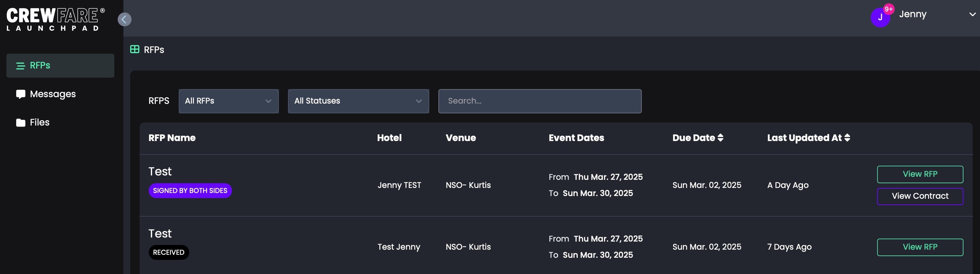This screenshot has width=980, height=274.
Task: Click the Crewfare Launchpad logo
Action: [x=56, y=19]
